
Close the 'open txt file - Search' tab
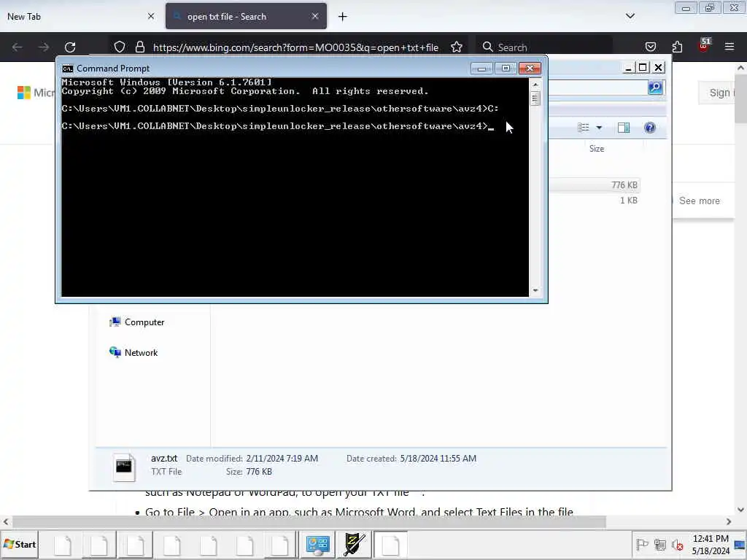[x=315, y=16]
